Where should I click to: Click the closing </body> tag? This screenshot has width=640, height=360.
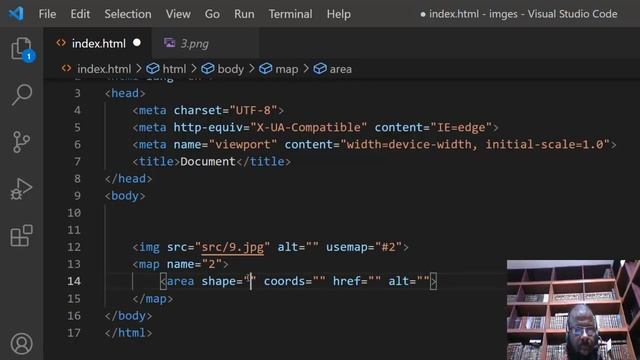tap(128, 316)
